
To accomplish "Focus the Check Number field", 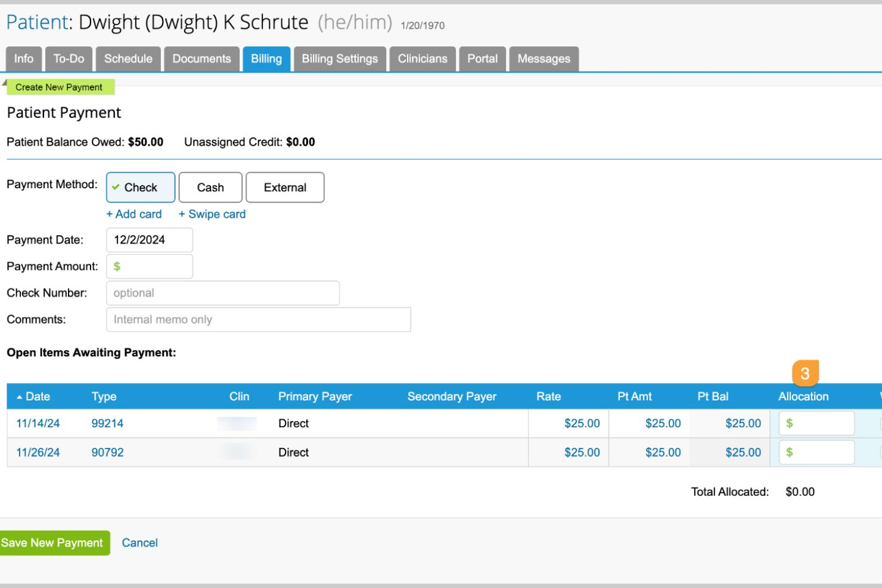I will (x=223, y=293).
